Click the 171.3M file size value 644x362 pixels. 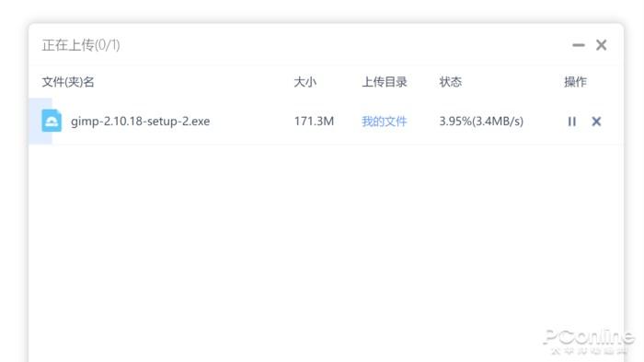coord(314,122)
